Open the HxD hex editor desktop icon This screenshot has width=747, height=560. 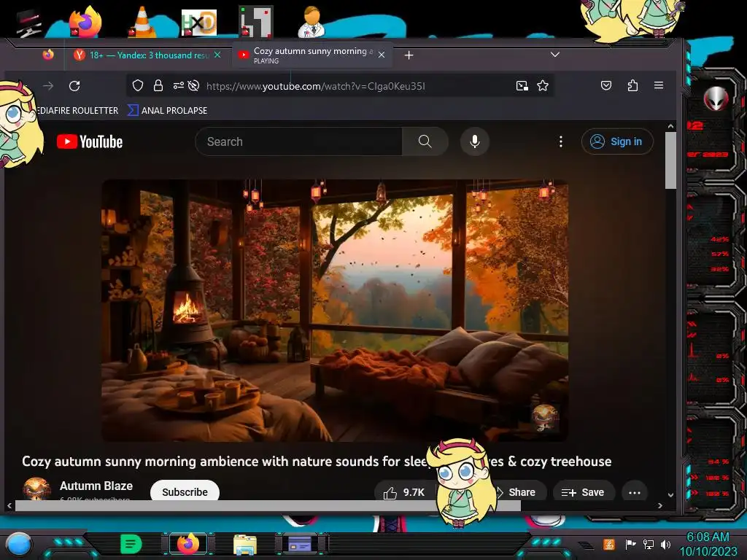tap(199, 22)
